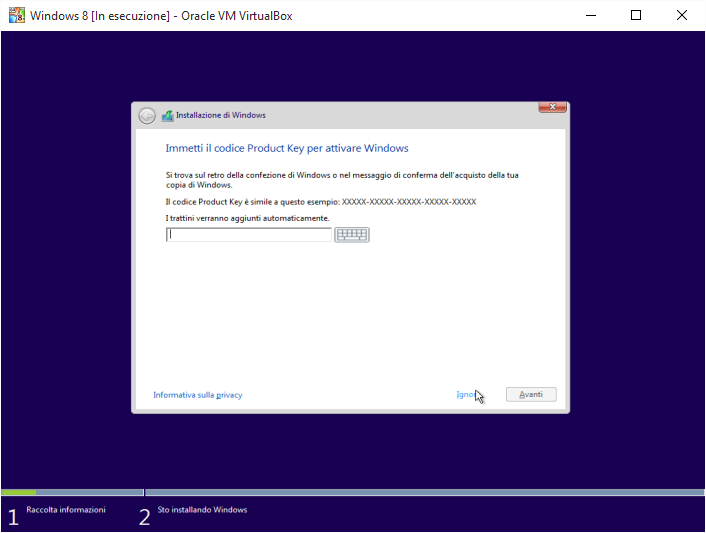
Task: Click the example key XXXXX-XXXXX text
Action: click(409, 202)
